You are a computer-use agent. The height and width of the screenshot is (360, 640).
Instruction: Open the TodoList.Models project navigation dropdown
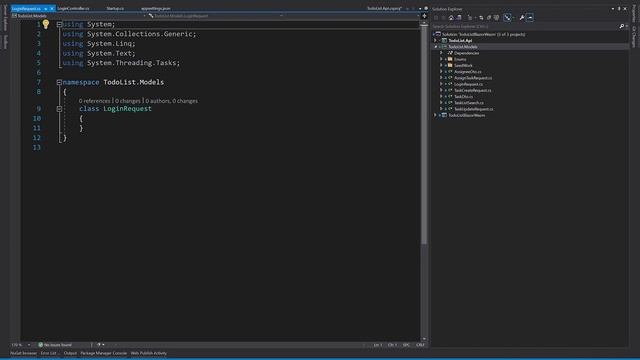point(144,16)
